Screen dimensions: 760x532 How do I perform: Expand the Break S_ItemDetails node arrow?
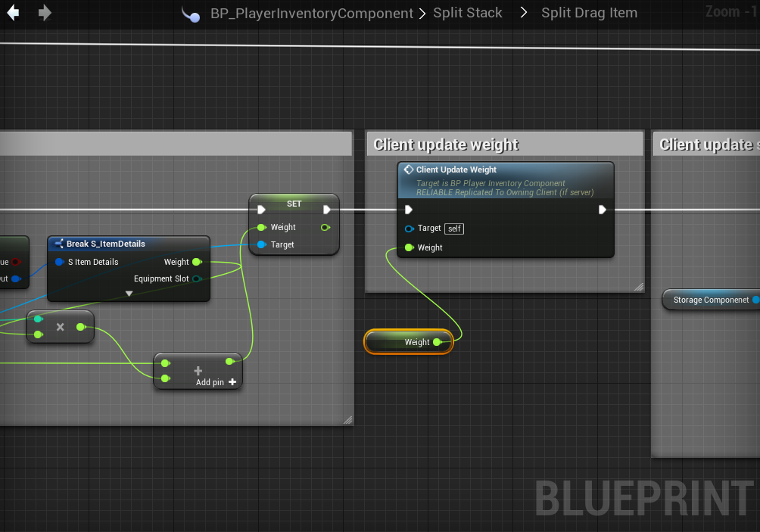[129, 294]
